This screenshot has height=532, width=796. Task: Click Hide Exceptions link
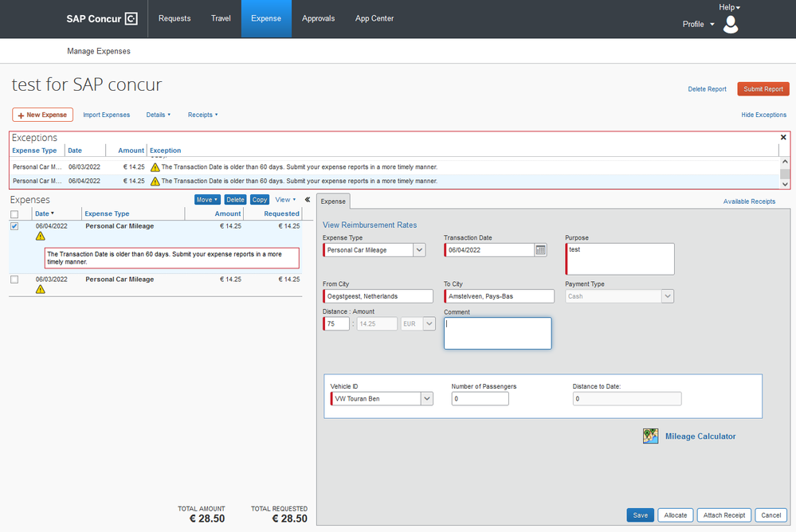(763, 115)
